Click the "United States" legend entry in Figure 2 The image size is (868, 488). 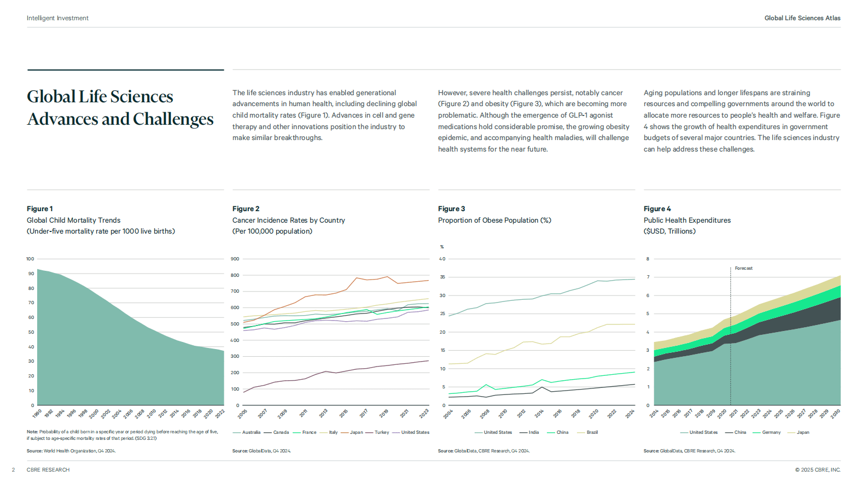coord(411,432)
